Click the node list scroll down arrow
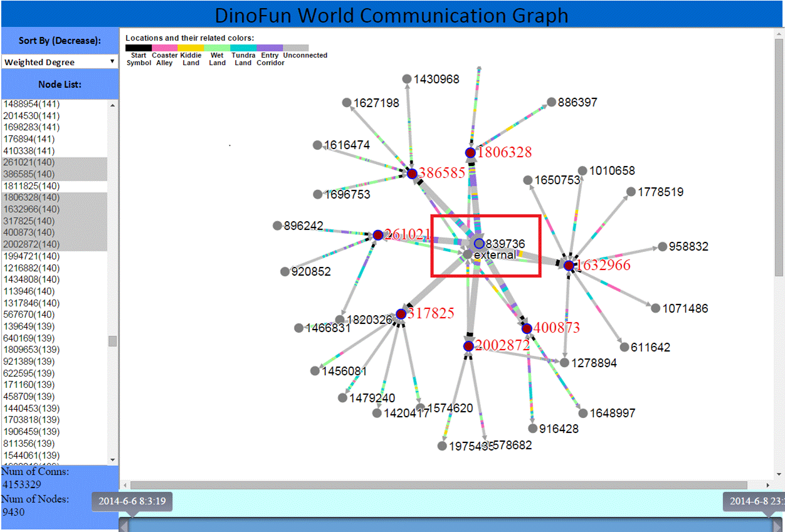785x532 pixels. click(113, 459)
